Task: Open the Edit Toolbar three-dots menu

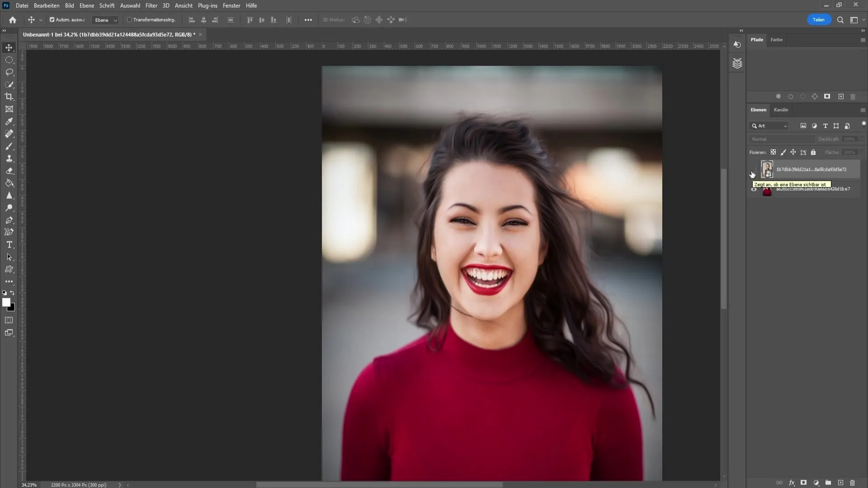Action: point(9,282)
